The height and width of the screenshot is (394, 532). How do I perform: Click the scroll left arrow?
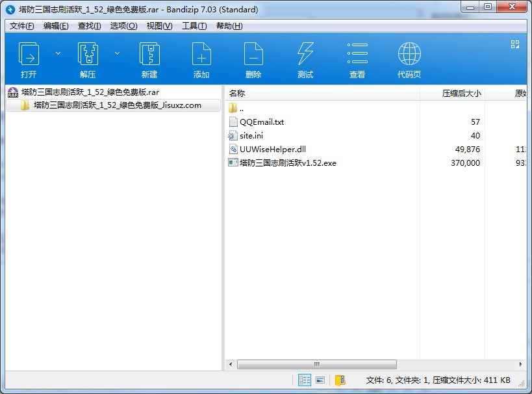click(x=231, y=364)
